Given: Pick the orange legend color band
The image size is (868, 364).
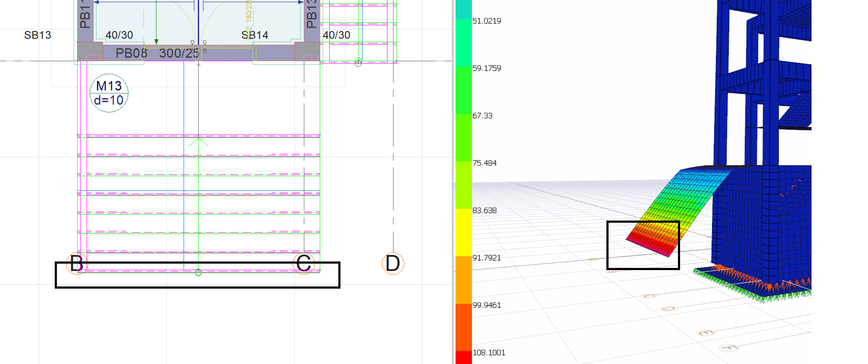Looking at the screenshot, I should tap(463, 280).
